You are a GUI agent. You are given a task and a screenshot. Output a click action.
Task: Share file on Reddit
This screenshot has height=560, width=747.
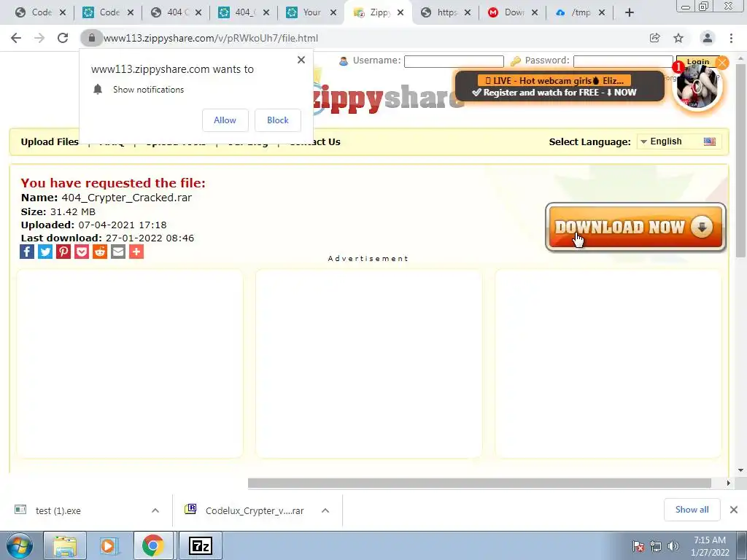click(x=99, y=252)
